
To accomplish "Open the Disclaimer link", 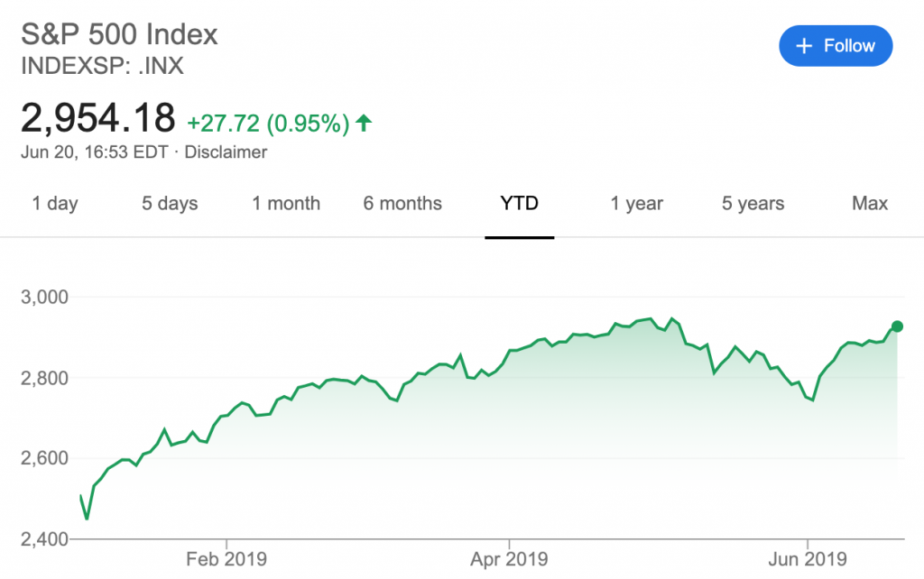I will 226,152.
